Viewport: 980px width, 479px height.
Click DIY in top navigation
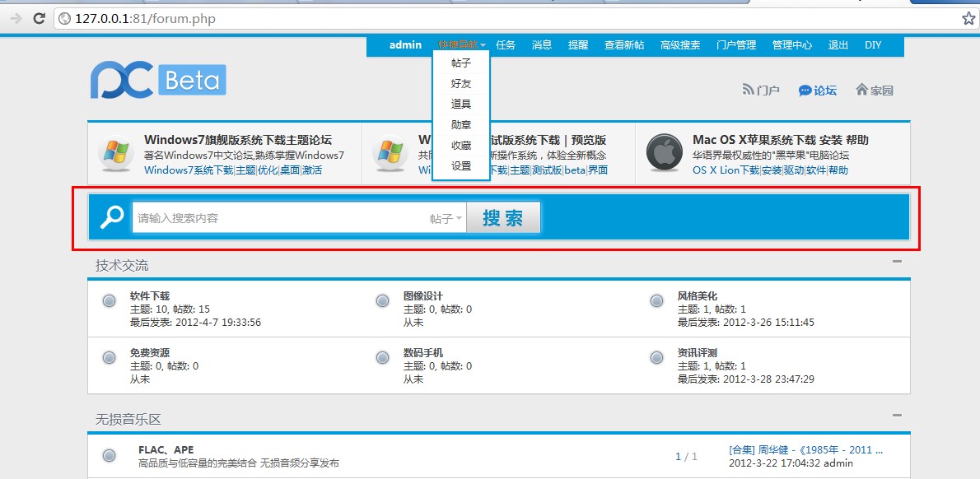(x=873, y=45)
